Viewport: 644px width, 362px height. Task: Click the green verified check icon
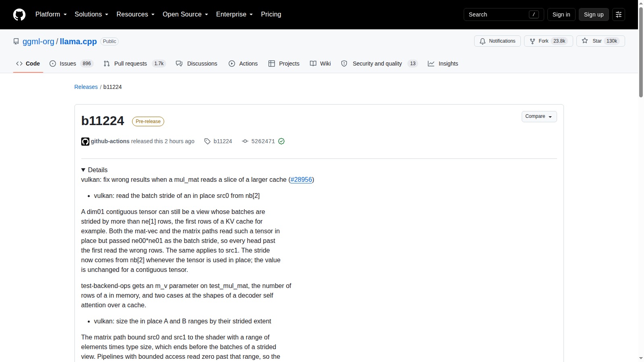pyautogui.click(x=281, y=141)
